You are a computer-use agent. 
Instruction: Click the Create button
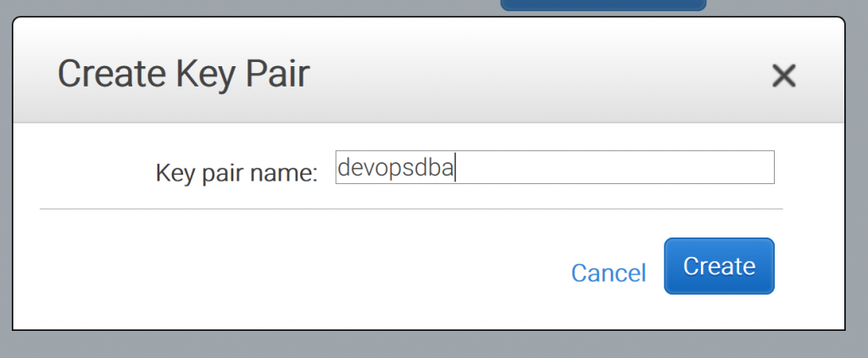(x=719, y=266)
